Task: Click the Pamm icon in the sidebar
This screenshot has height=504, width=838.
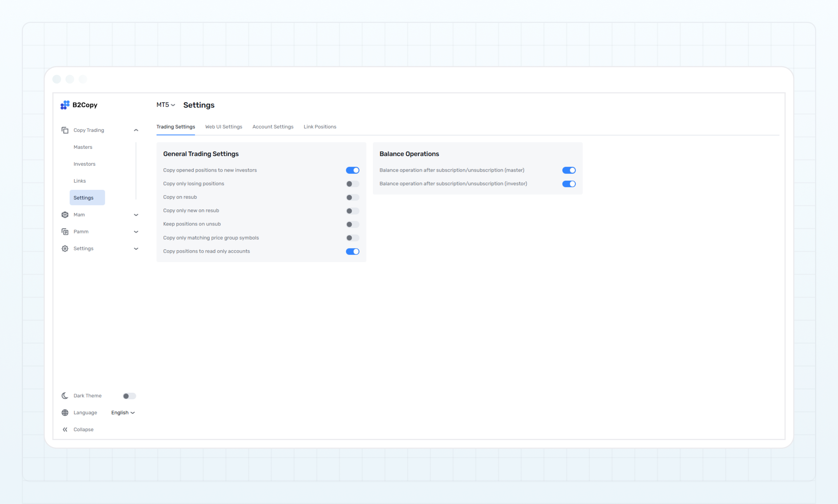Action: (x=65, y=231)
